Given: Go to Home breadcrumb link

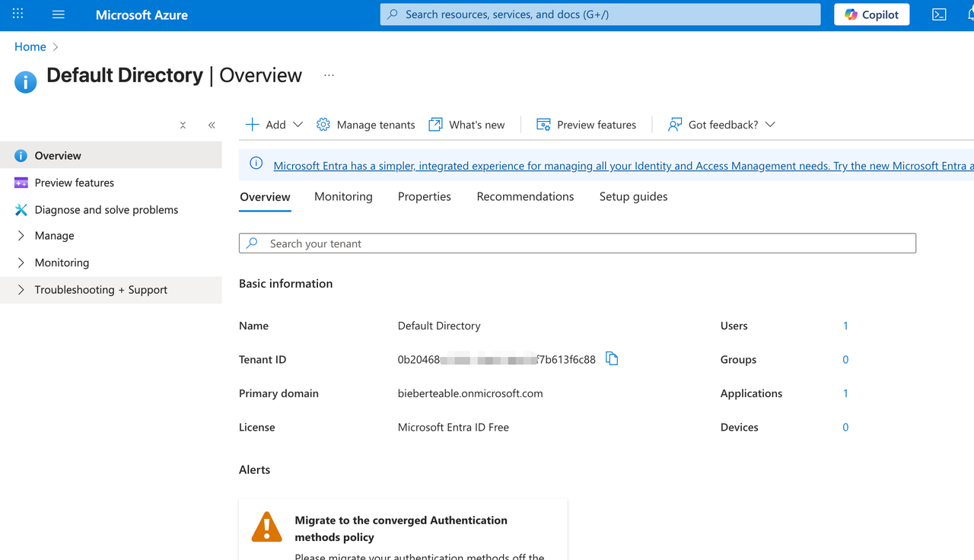Looking at the screenshot, I should point(30,46).
